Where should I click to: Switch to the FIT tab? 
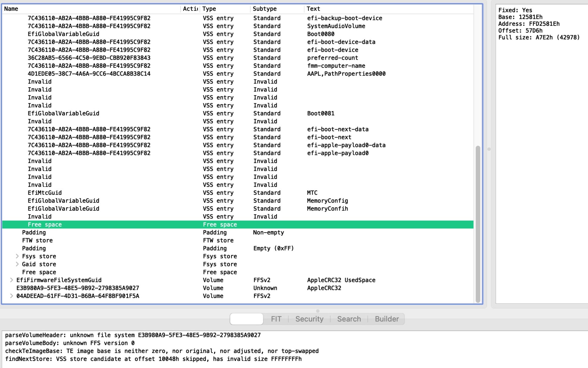tap(276, 319)
